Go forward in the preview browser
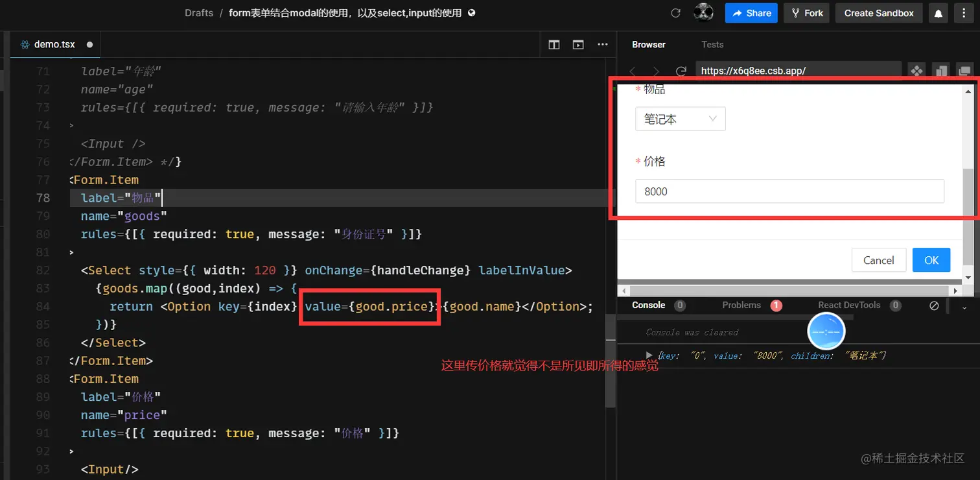The image size is (980, 480). [x=657, y=71]
